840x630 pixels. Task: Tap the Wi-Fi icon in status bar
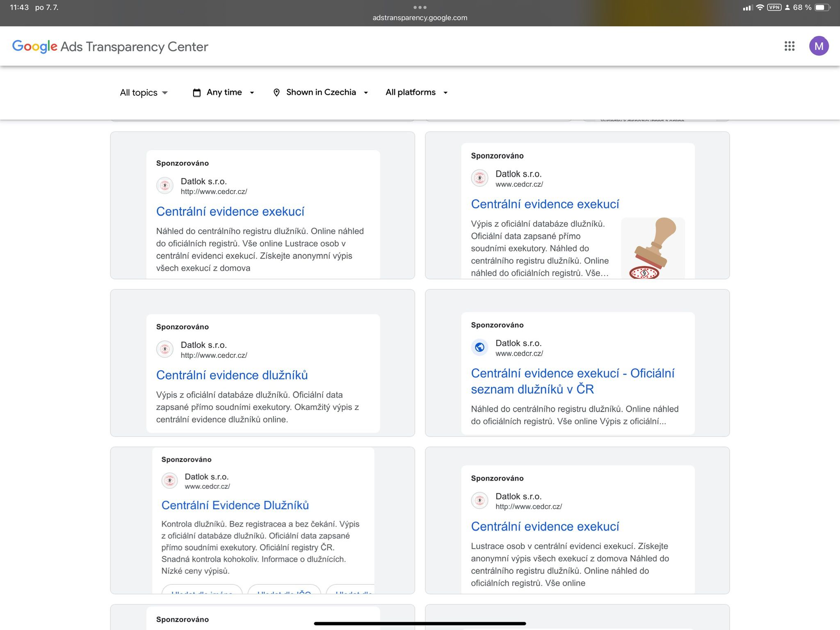[x=760, y=7]
